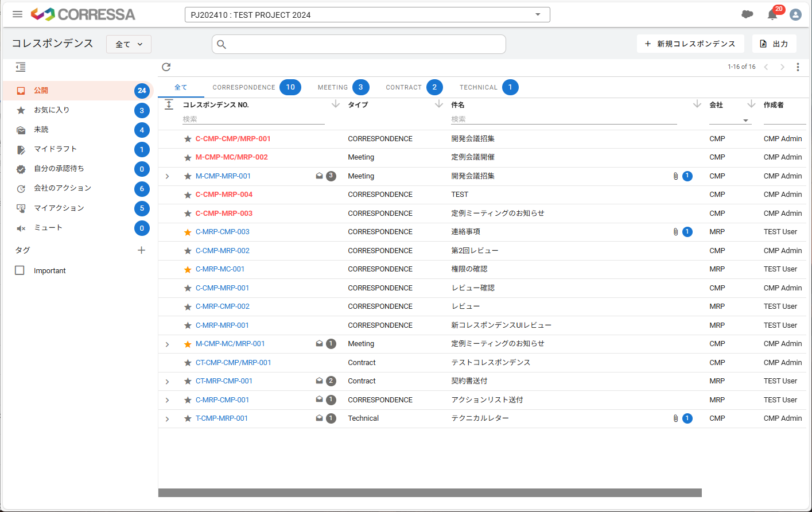The height and width of the screenshot is (512, 812).
Task: Click the cloud icon in the header
Action: (x=747, y=14)
